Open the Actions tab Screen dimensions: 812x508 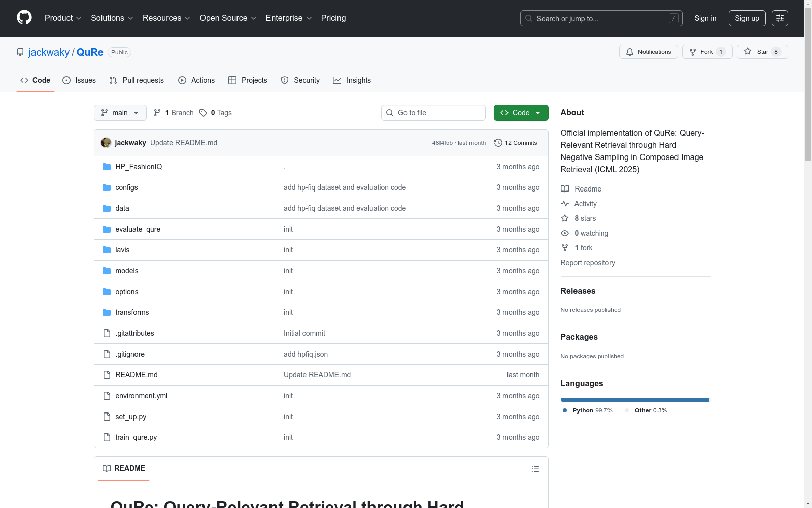point(196,80)
